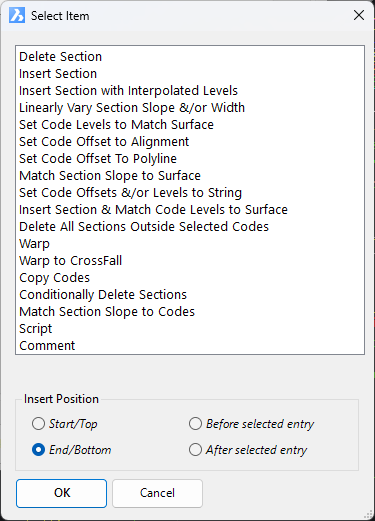Select the Start/Top radio button
This screenshot has width=375, height=521.
[38, 424]
